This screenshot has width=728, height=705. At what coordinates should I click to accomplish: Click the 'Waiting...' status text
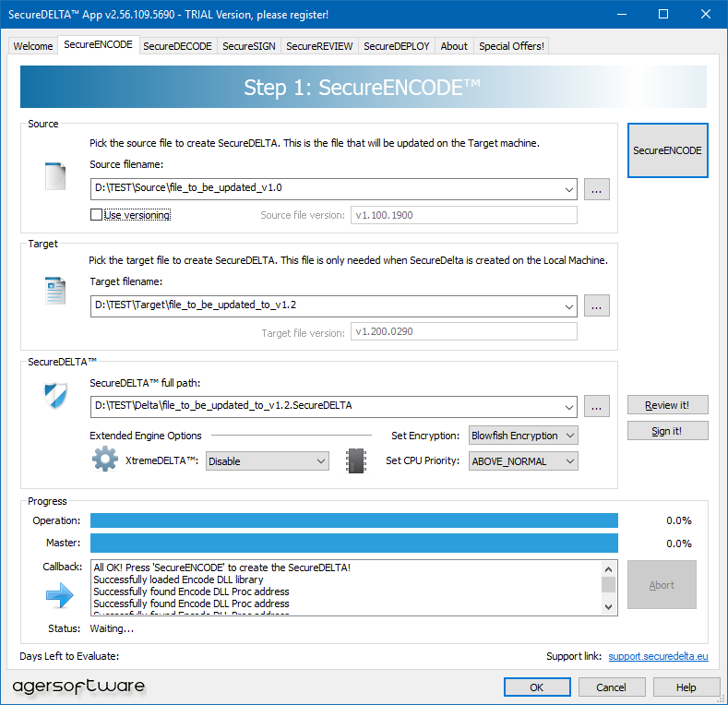112,628
